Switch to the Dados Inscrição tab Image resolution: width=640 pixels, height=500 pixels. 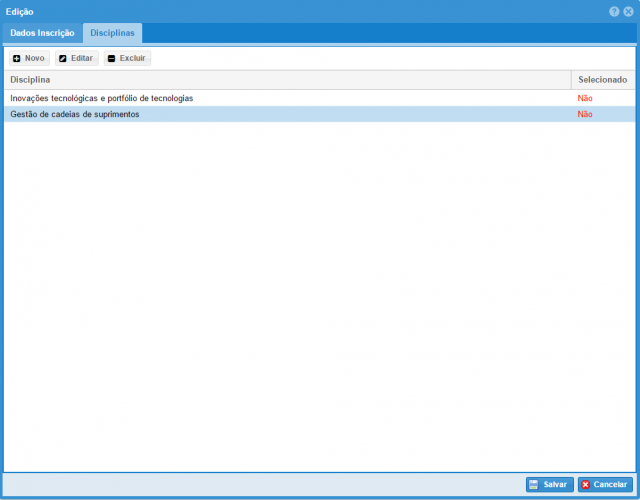pyautogui.click(x=42, y=33)
